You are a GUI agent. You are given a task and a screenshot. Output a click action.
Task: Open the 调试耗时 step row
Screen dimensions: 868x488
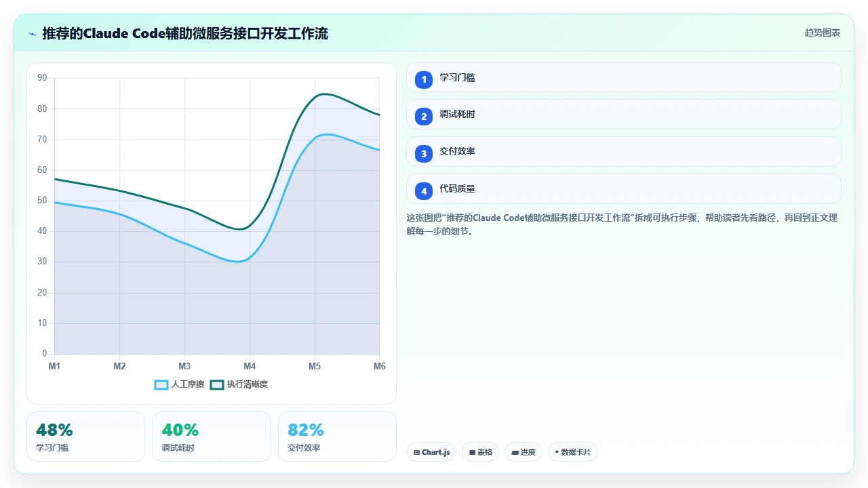623,115
